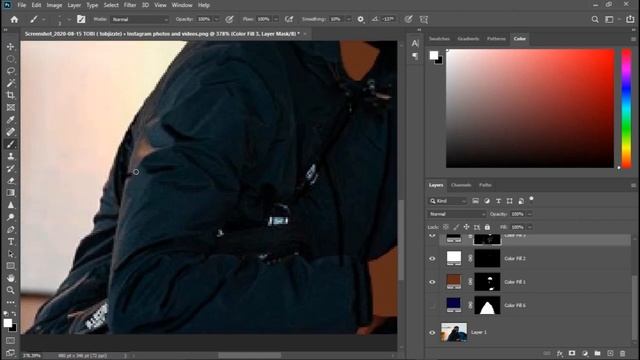
Task: Toggle lock transparent pixels
Action: point(446,227)
